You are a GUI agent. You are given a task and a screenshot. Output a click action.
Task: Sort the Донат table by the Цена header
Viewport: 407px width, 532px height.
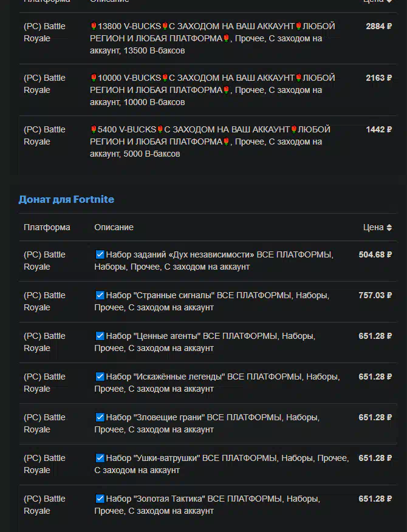[x=373, y=227]
